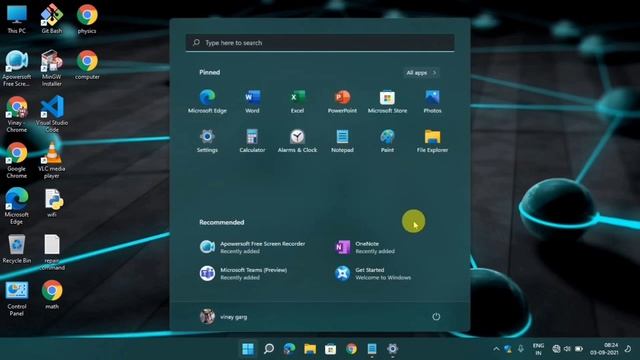640x360 pixels.
Task: Select This PC desktop icon
Action: [x=17, y=19]
